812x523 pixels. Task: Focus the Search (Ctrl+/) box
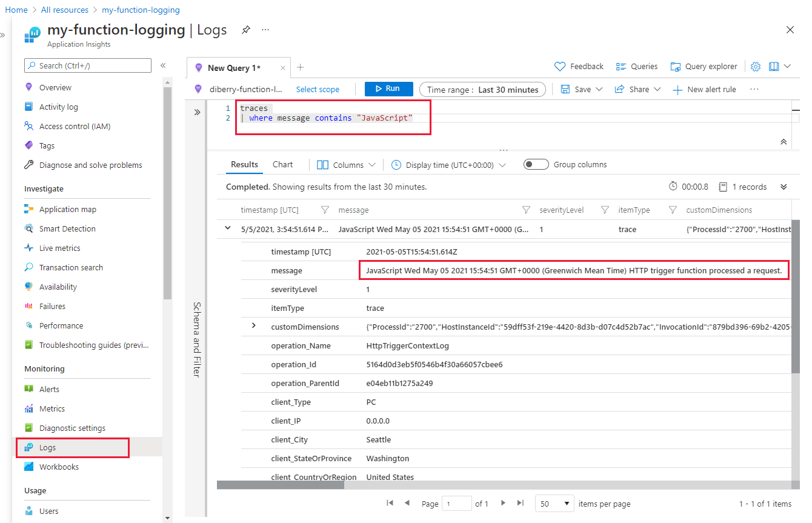pos(88,65)
